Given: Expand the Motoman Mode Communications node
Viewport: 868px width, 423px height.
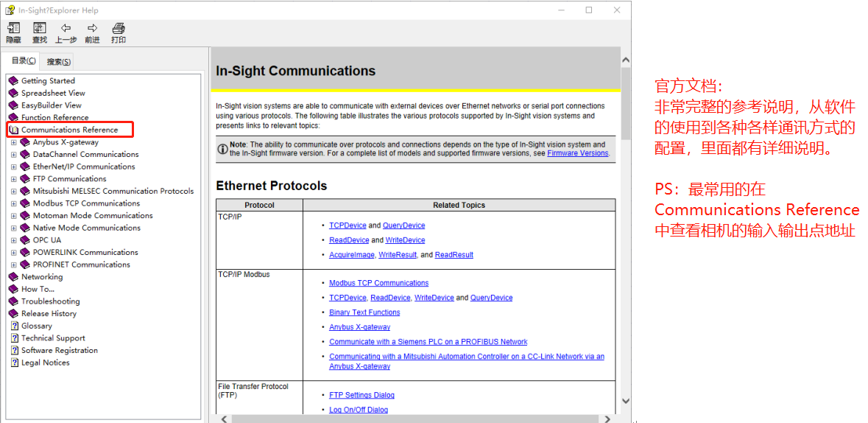Looking at the screenshot, I should (x=14, y=216).
